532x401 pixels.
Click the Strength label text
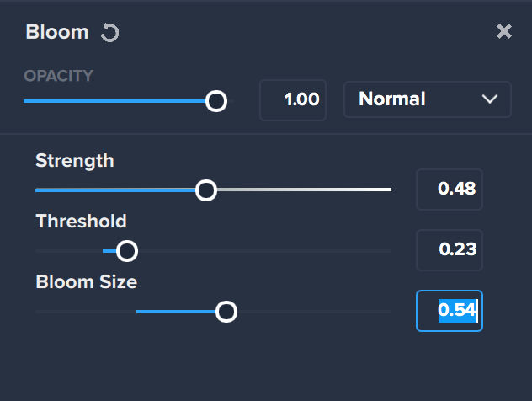pyautogui.click(x=75, y=161)
